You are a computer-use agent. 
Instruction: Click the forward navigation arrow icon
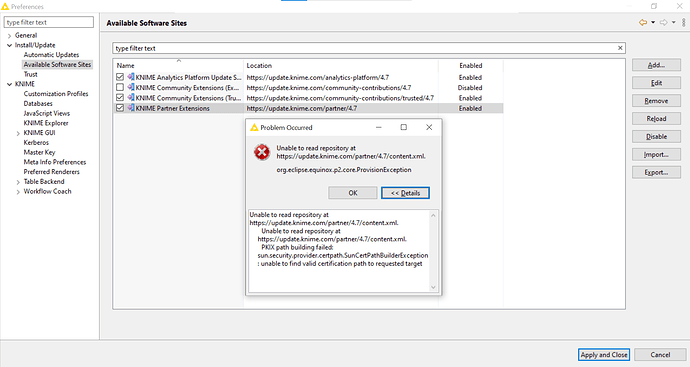click(x=664, y=22)
